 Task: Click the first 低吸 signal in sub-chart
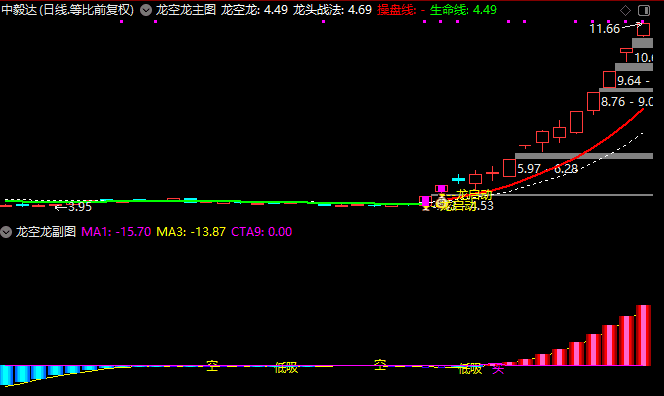[x=286, y=368]
